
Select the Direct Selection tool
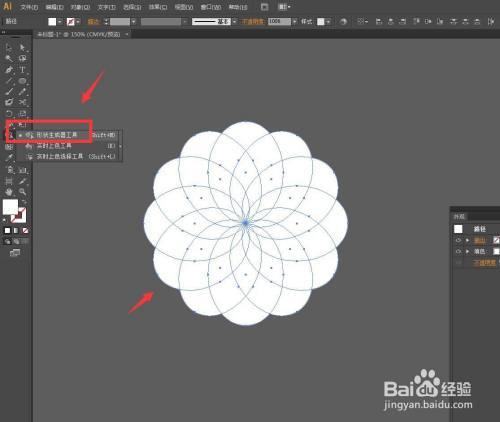point(22,48)
